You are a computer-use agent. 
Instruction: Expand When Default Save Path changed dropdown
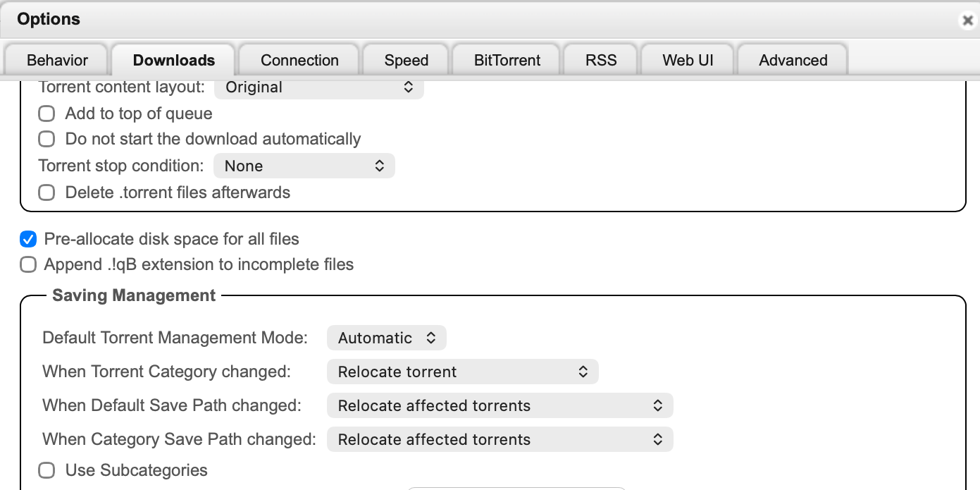click(500, 405)
